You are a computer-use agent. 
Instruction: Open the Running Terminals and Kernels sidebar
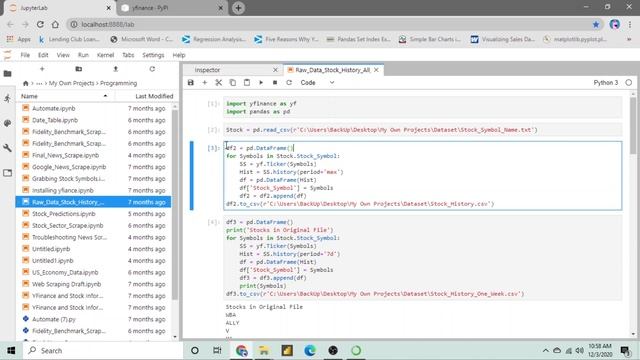[x=7, y=98]
